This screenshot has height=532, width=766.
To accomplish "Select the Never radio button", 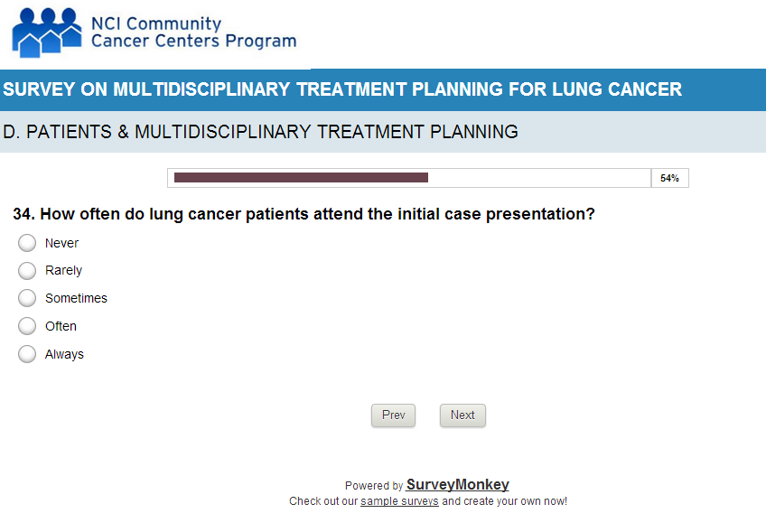I will coord(27,243).
